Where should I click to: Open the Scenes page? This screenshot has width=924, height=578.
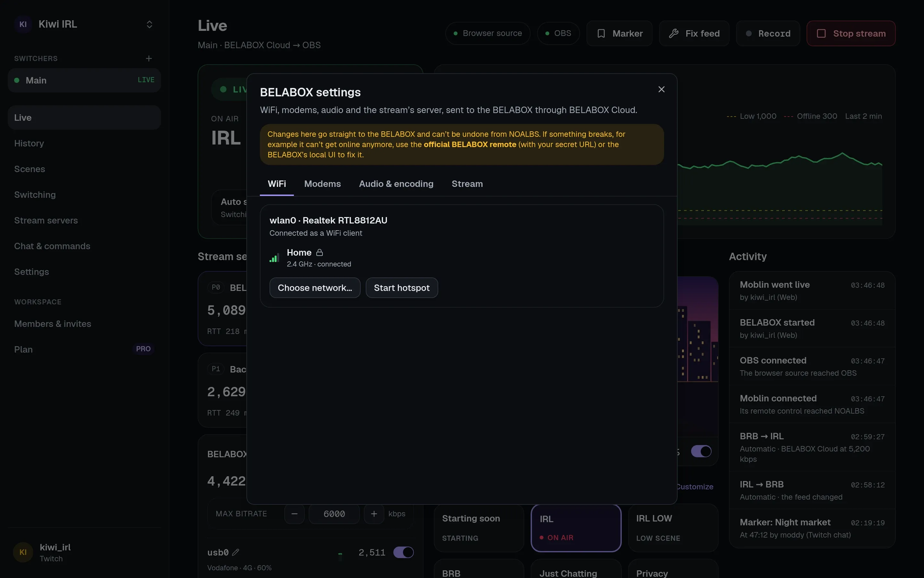84,169
